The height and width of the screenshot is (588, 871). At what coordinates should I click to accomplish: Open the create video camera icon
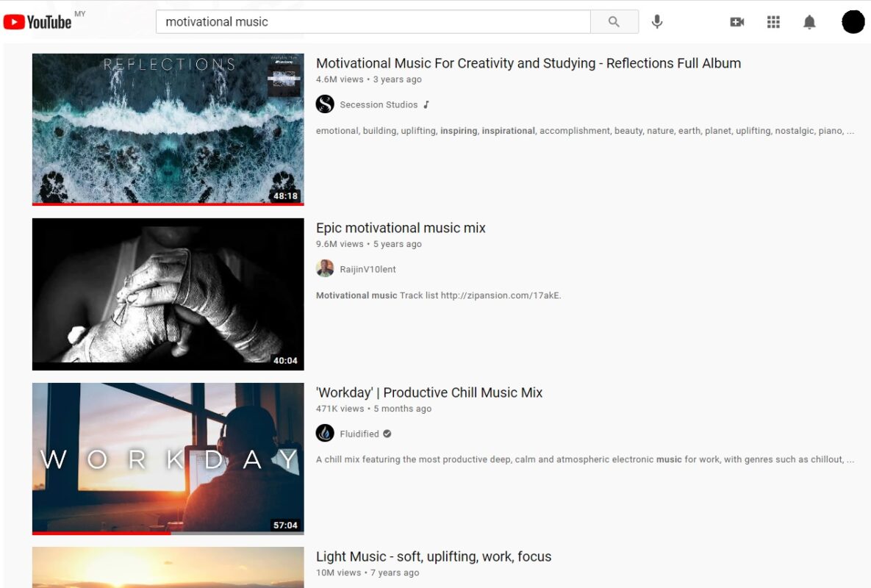pos(737,21)
